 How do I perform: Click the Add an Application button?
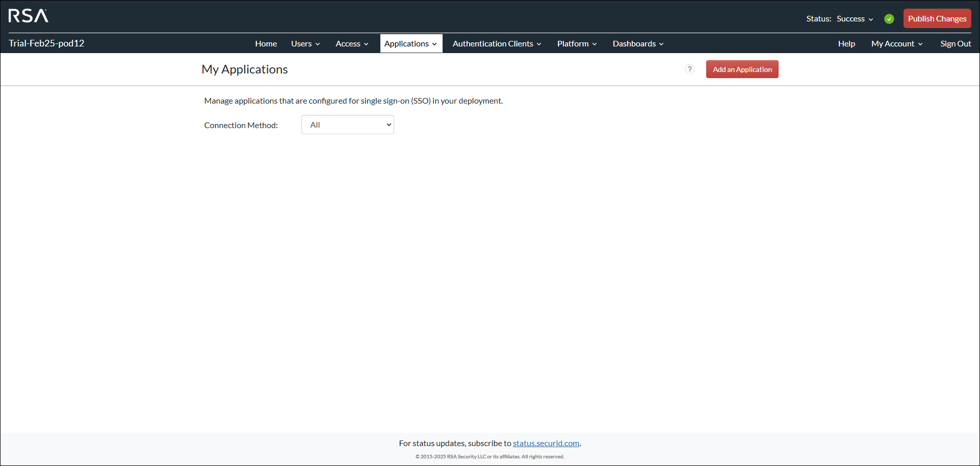click(742, 69)
